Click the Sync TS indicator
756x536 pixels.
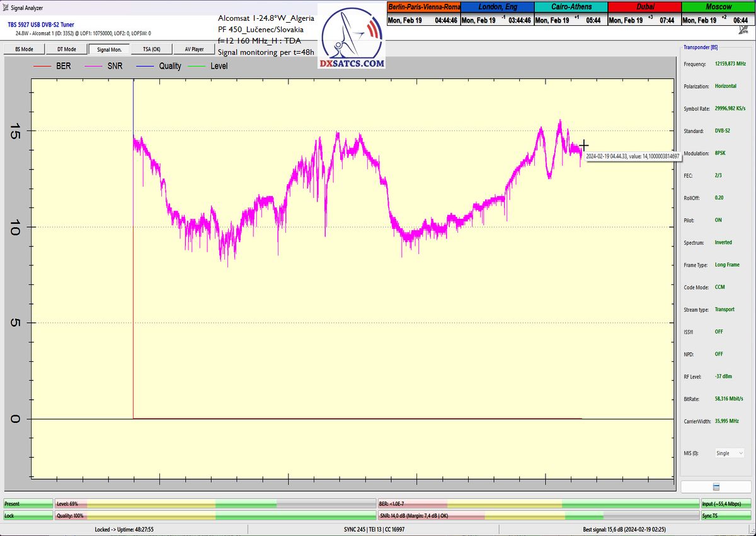pos(725,516)
